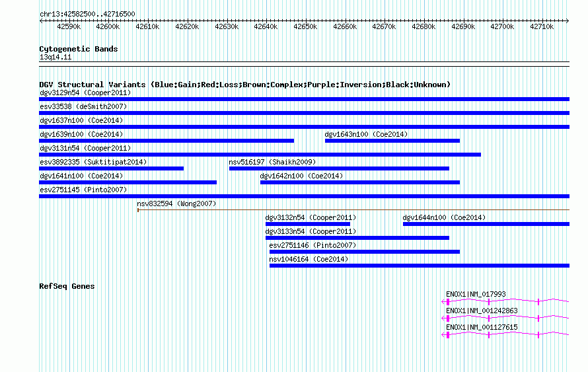Select the esv3892335 (Suktitipat2014) variant label
The height and width of the screenshot is (372, 588).
click(93, 163)
